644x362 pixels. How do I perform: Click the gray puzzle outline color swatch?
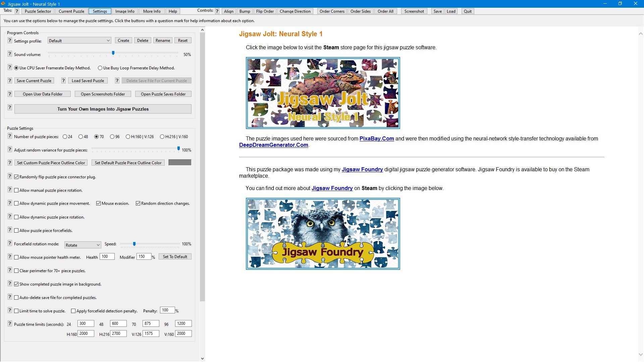[180, 163]
